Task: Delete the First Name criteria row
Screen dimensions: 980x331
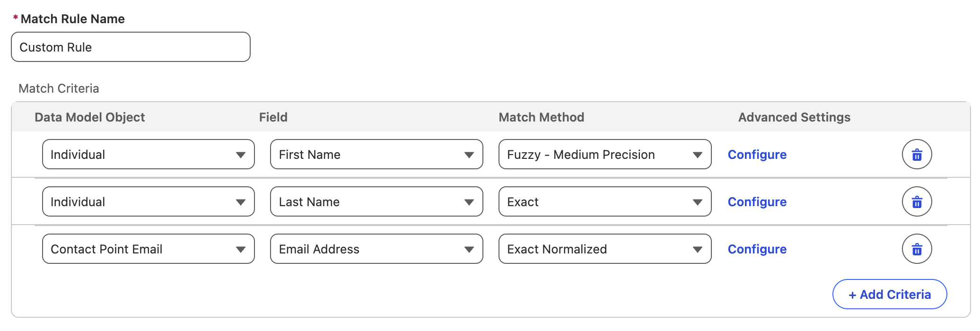Action: pyautogui.click(x=917, y=155)
